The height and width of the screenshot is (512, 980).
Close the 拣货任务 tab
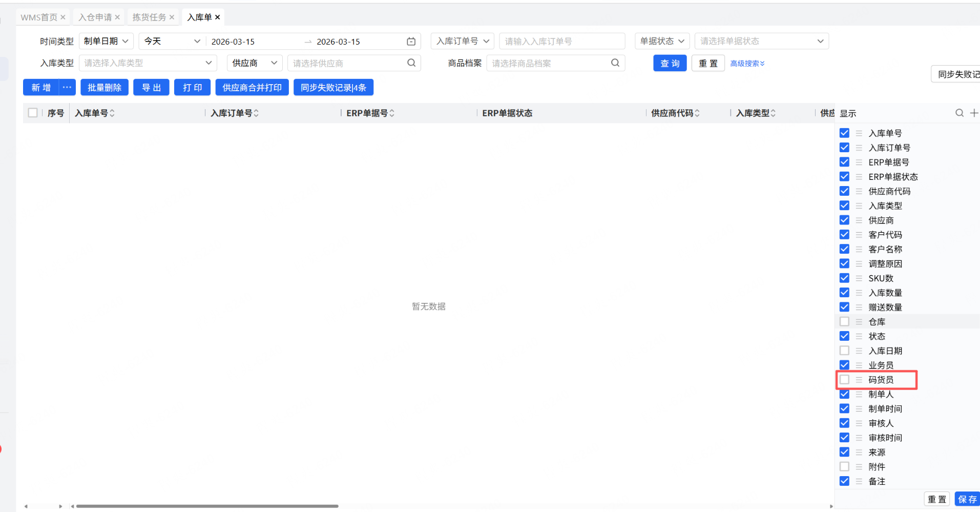click(x=172, y=17)
